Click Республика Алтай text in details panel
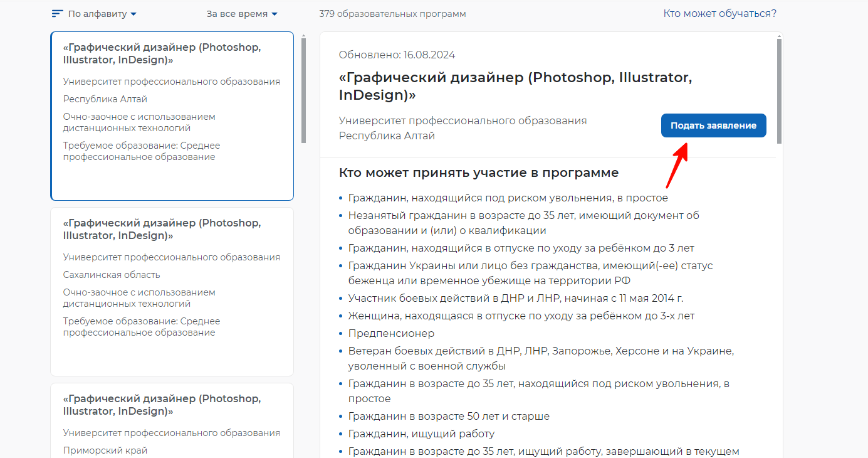The width and height of the screenshot is (868, 458). pyautogui.click(x=387, y=136)
